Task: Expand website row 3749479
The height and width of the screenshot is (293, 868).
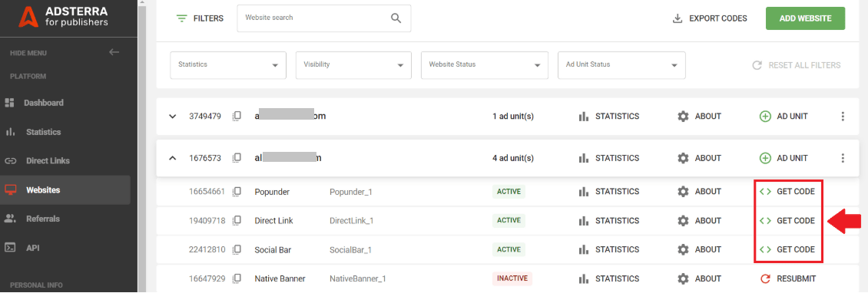Action: point(172,116)
